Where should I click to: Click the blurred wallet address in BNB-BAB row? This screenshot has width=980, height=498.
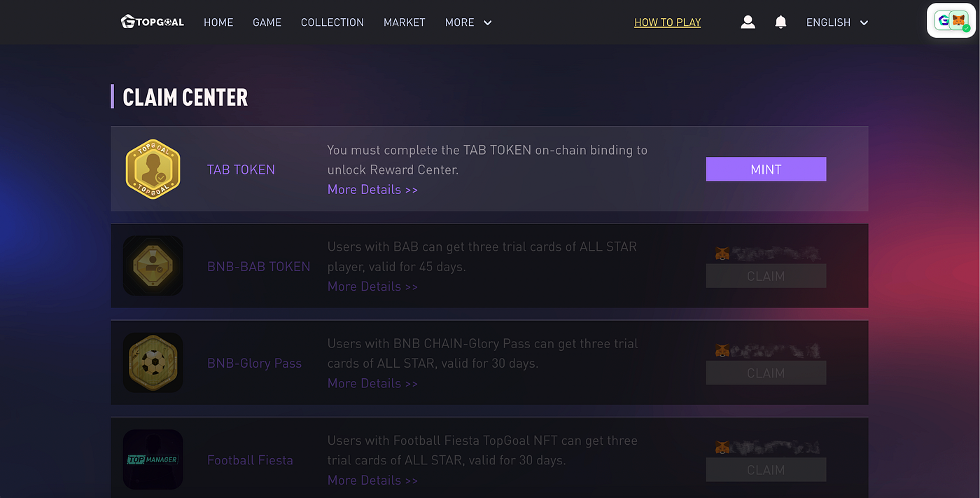(776, 254)
